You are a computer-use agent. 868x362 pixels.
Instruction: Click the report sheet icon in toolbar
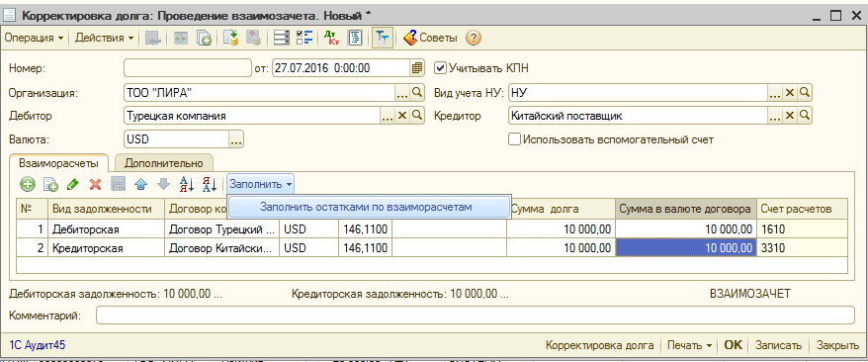click(x=355, y=38)
